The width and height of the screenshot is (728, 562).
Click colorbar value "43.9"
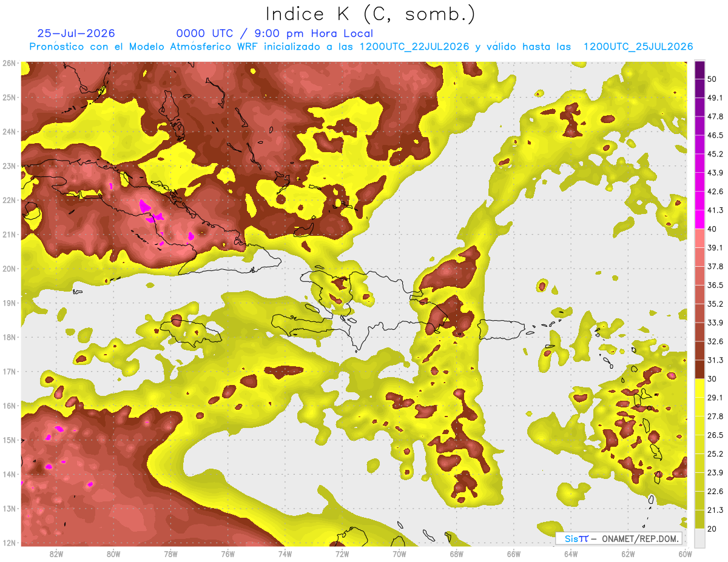[x=715, y=173]
